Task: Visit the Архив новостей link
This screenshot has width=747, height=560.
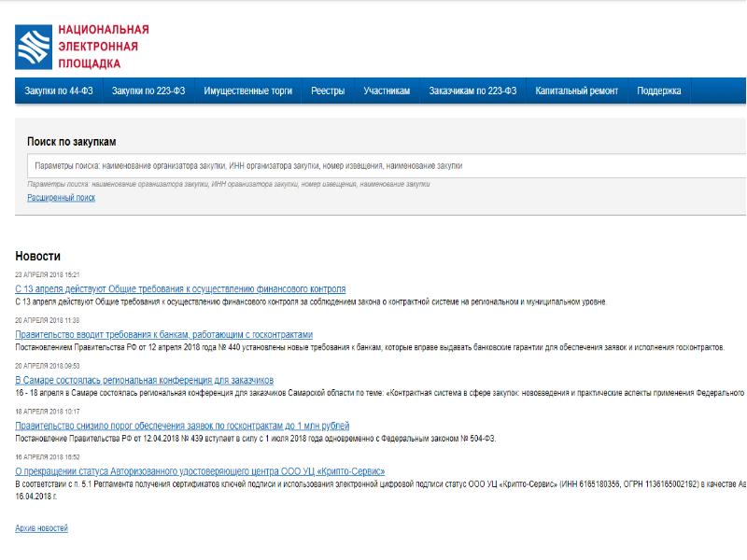Action: click(41, 528)
